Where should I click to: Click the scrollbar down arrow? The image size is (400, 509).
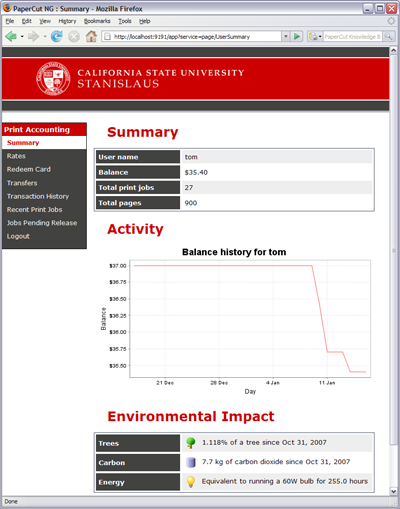point(393,491)
